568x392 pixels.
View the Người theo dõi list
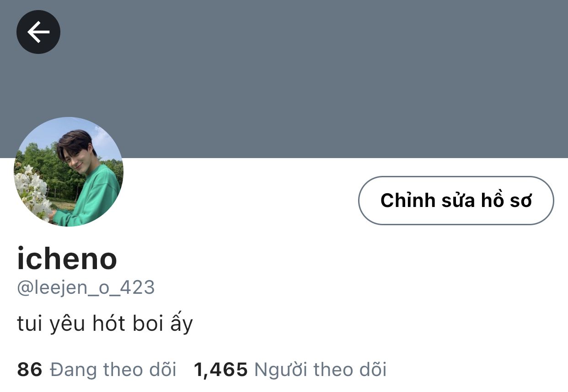(320, 369)
